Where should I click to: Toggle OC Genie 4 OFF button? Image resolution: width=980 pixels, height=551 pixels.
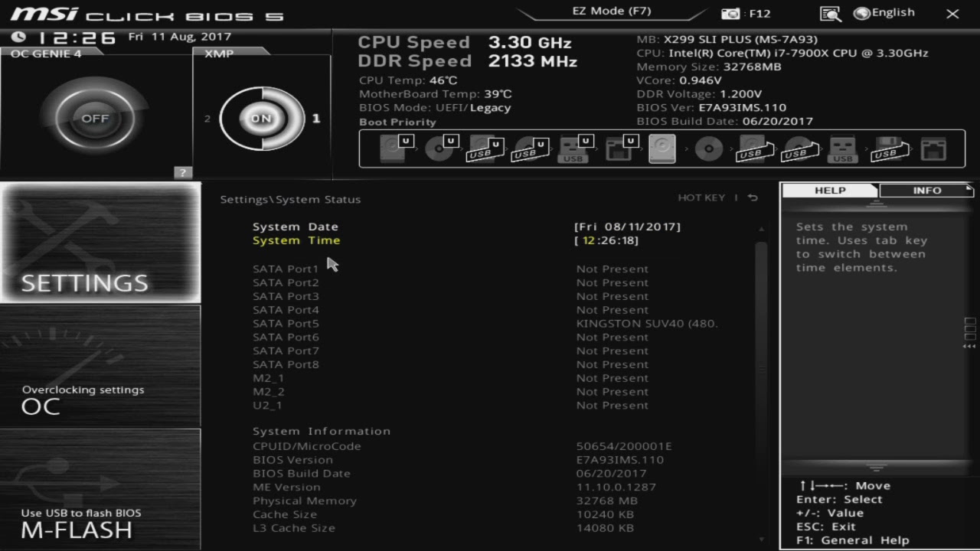click(x=95, y=119)
